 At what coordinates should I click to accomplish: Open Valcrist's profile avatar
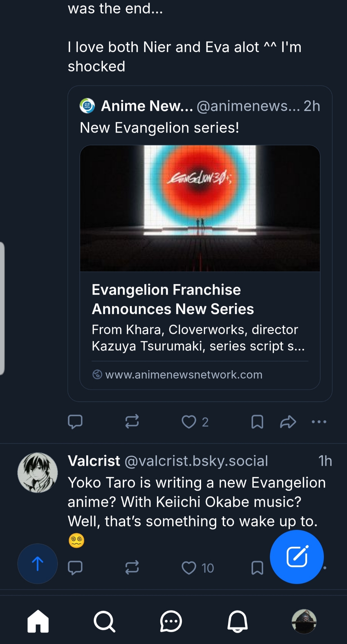(x=38, y=473)
